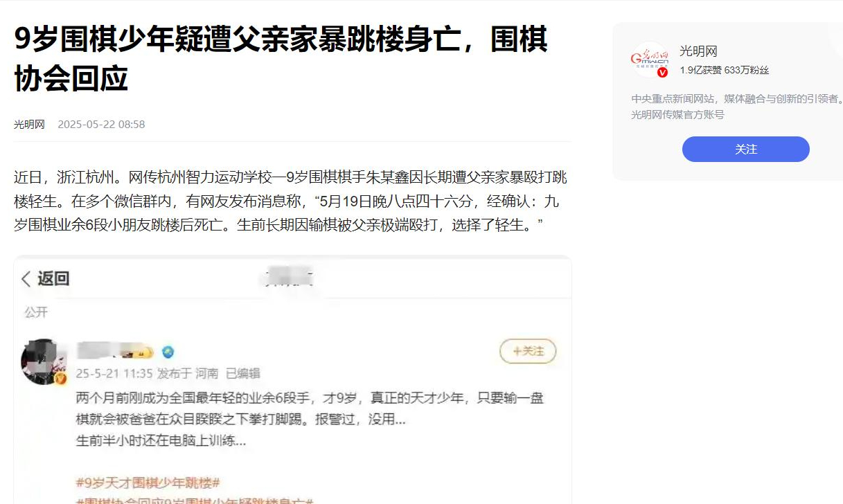Open the 光明网 account name in sidebar

[x=698, y=51]
